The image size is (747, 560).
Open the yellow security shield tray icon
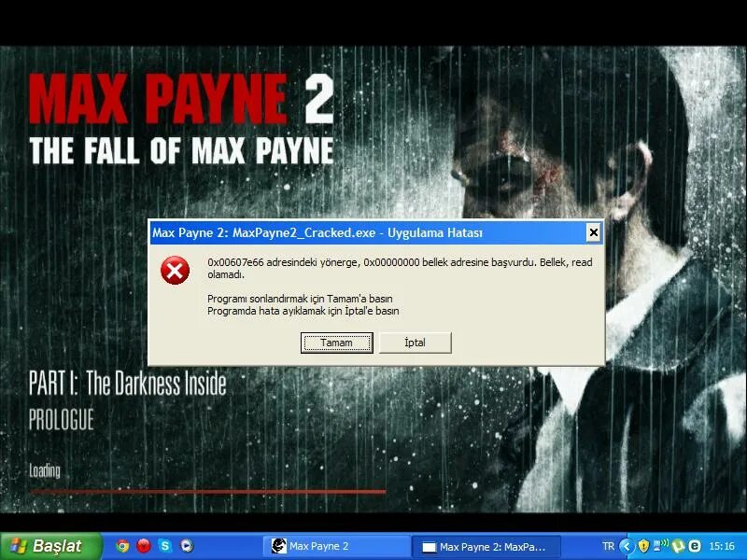(643, 546)
